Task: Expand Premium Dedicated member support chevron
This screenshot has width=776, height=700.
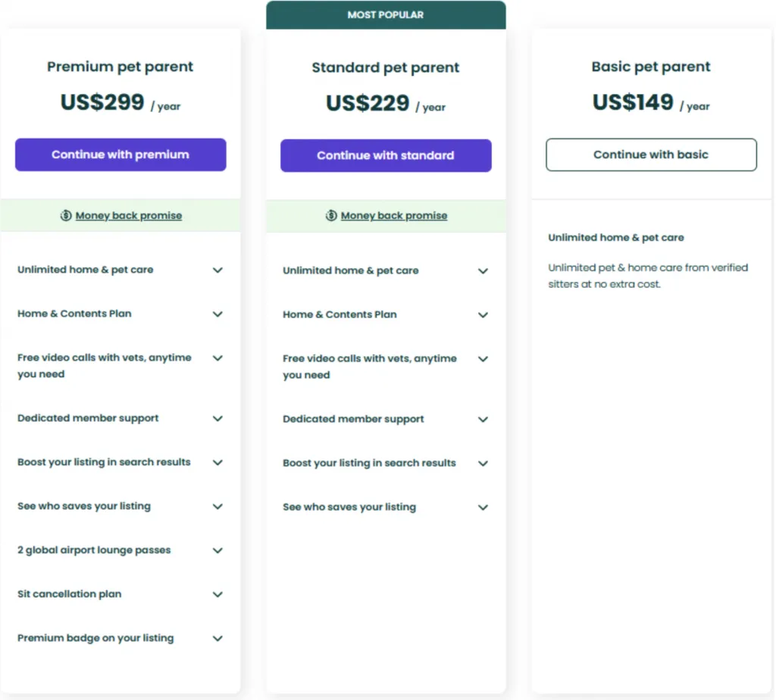Action: [217, 419]
